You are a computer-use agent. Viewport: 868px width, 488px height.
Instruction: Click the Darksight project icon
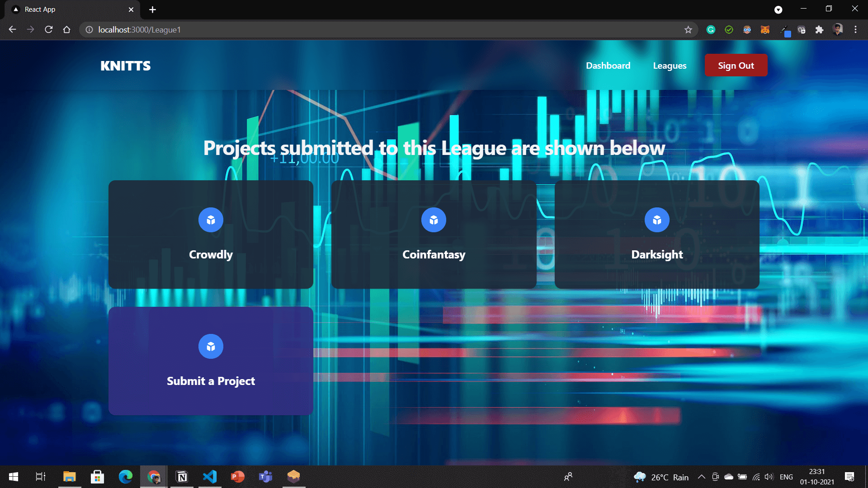pyautogui.click(x=657, y=219)
